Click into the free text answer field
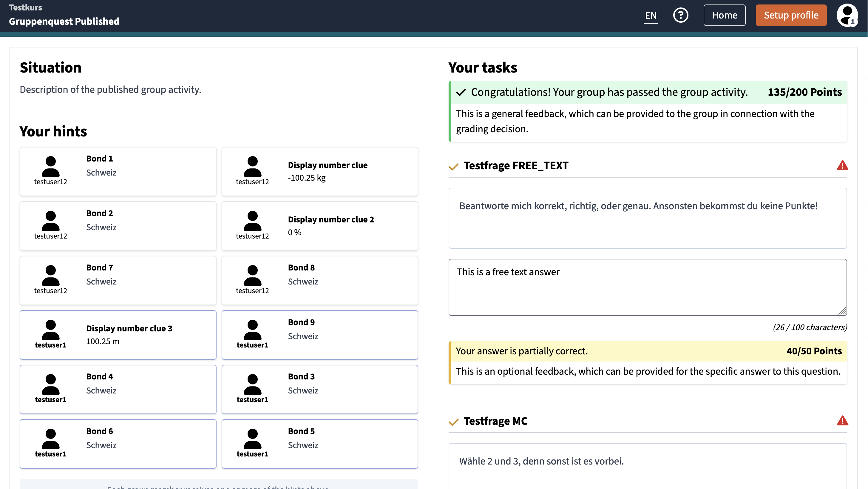Image resolution: width=868 pixels, height=489 pixels. [648, 287]
